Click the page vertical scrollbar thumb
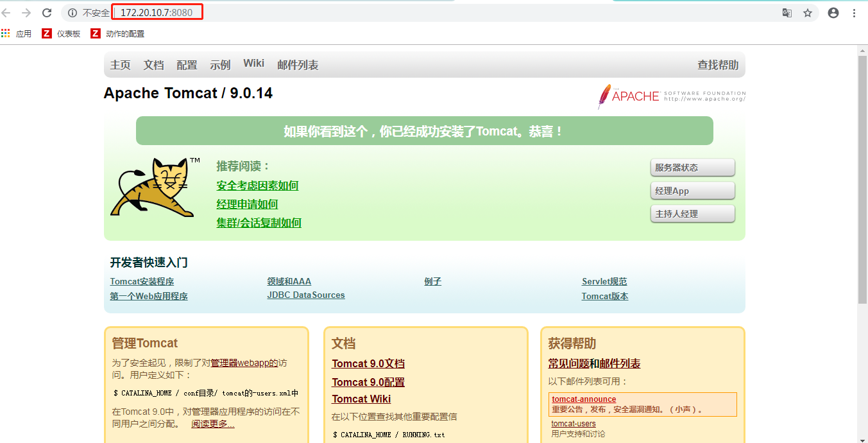868x443 pixels. pyautogui.click(x=862, y=180)
